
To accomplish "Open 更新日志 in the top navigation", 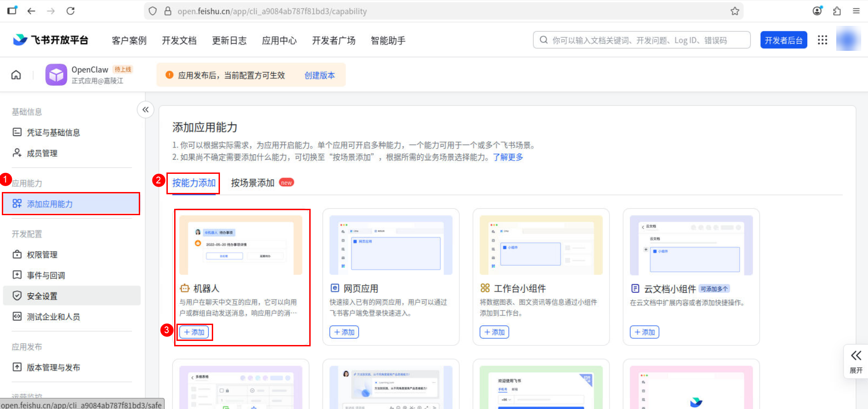I will 229,40.
